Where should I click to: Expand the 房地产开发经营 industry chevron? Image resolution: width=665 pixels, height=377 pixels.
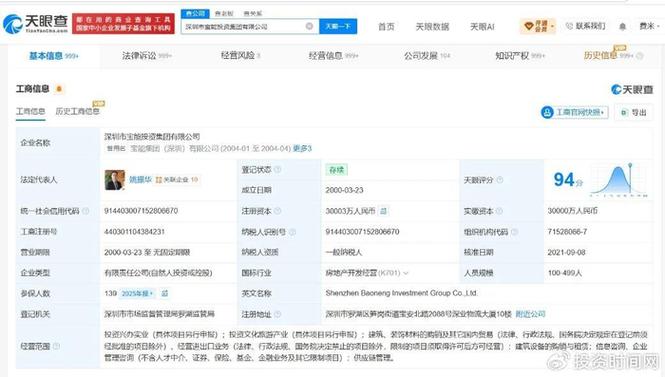pyautogui.click(x=406, y=273)
